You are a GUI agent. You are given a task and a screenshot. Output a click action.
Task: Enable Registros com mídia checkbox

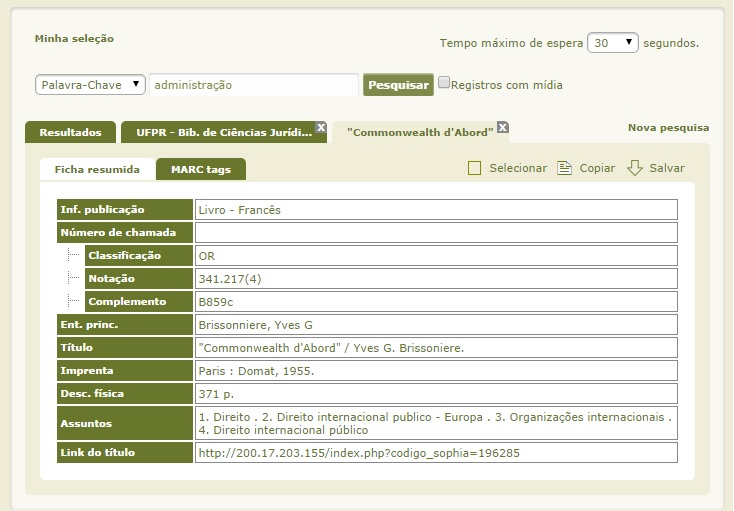443,83
